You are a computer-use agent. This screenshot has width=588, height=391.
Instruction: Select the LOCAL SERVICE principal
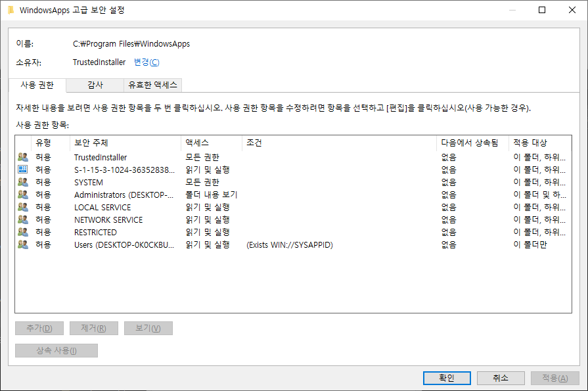102,207
